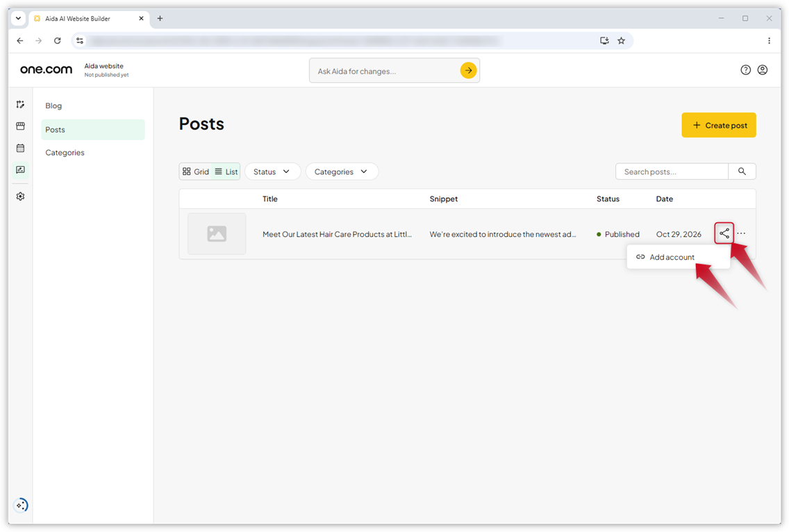
Task: Click the Create post button
Action: [x=719, y=125]
